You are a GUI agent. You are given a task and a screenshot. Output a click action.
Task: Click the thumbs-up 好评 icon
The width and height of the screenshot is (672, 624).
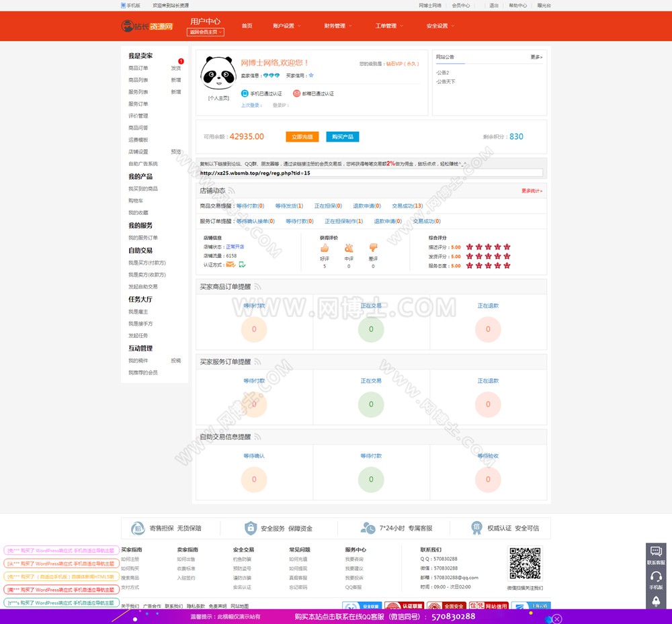coord(325,248)
